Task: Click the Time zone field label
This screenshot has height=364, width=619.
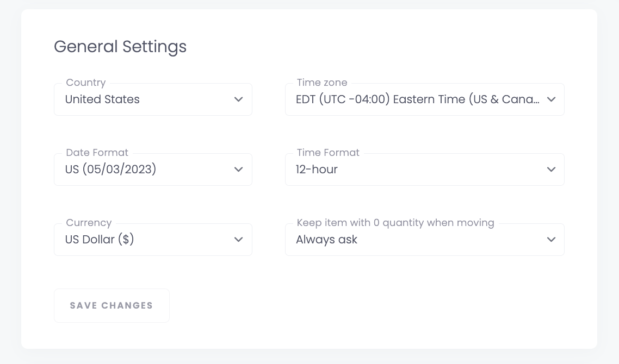Action: point(322,83)
